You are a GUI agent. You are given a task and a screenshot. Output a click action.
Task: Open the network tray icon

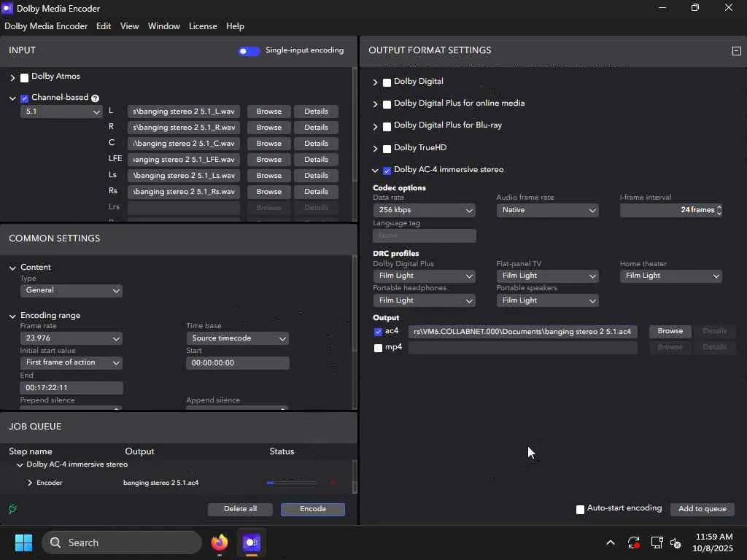pos(657,542)
